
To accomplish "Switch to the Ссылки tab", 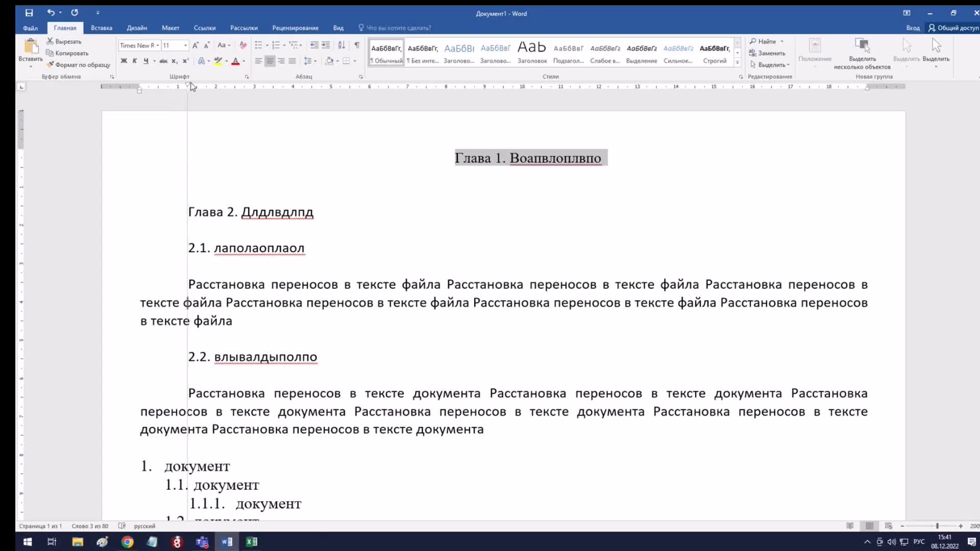I will coord(205,28).
